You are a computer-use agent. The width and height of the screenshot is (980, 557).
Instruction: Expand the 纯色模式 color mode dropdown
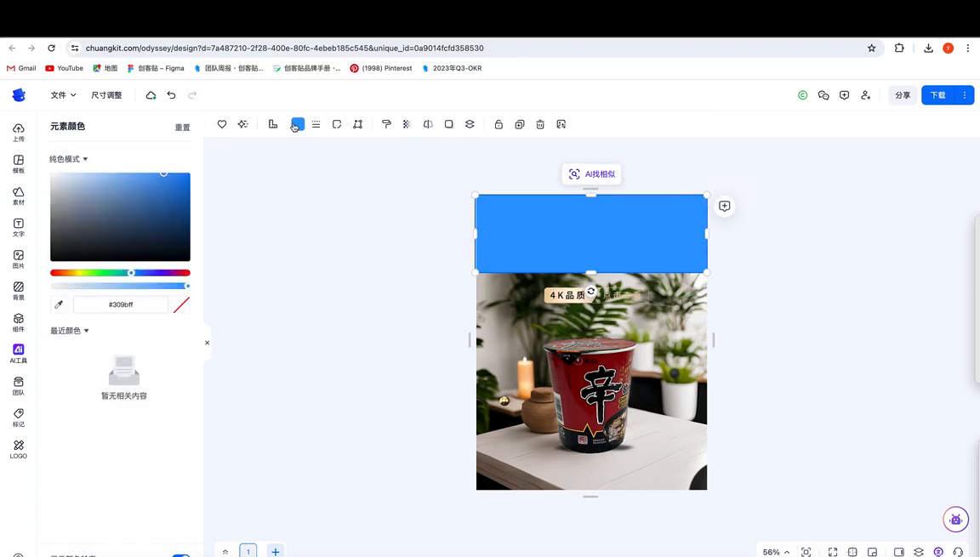tap(69, 159)
